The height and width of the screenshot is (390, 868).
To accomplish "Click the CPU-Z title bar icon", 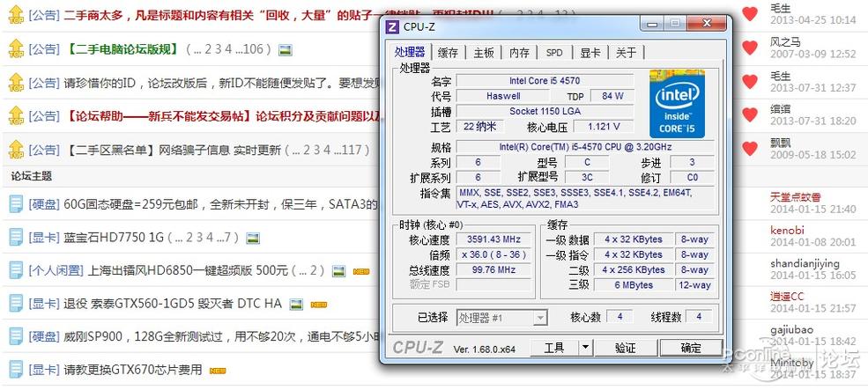I will click(x=392, y=26).
